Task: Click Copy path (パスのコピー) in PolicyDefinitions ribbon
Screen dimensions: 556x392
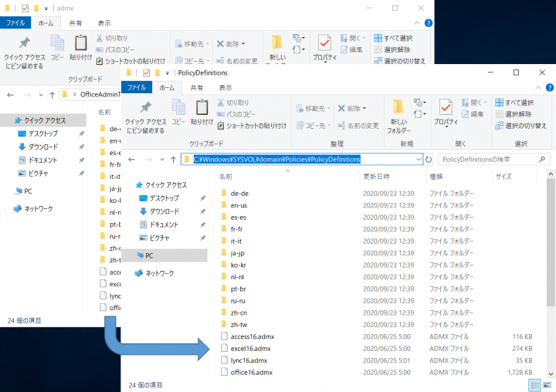Action: tap(236, 114)
